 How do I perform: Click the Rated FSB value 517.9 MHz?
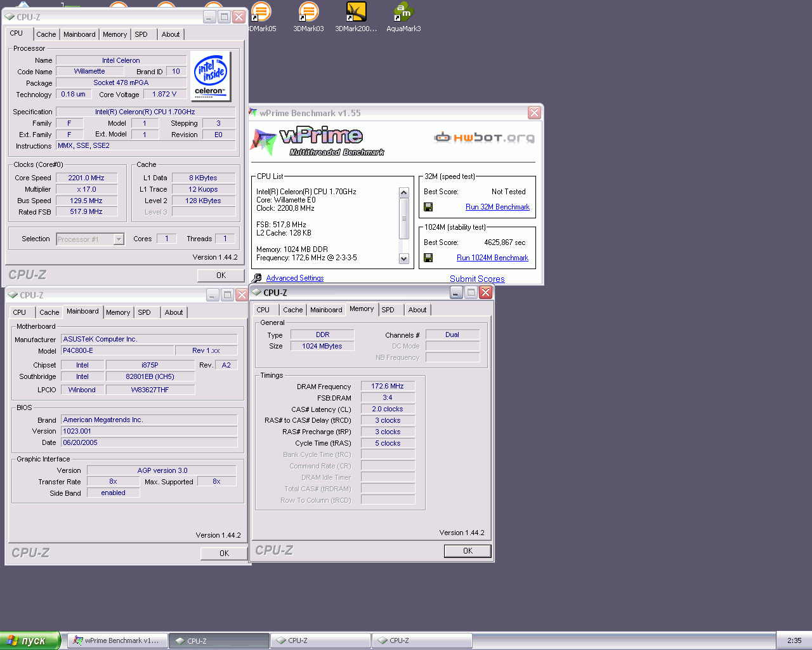click(86, 212)
